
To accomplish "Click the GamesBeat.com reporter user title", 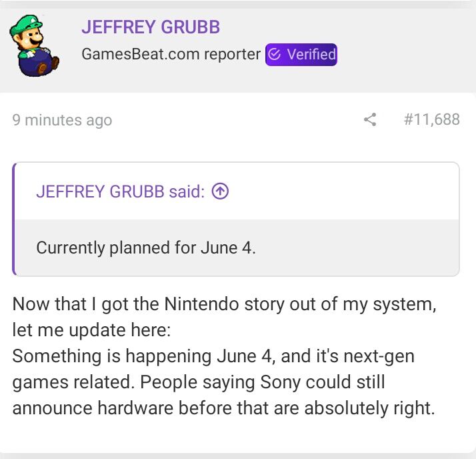I will click(x=171, y=54).
